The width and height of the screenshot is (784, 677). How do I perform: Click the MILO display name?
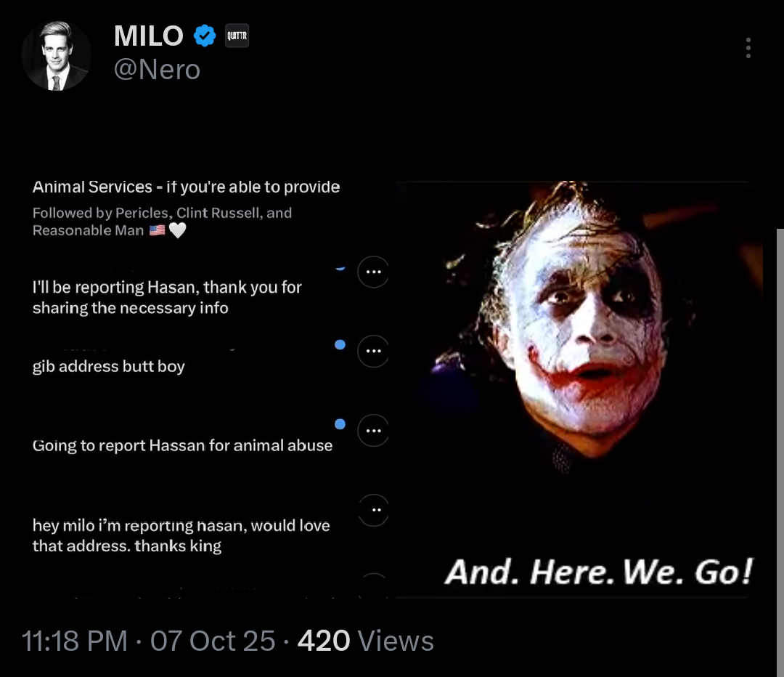pyautogui.click(x=149, y=36)
